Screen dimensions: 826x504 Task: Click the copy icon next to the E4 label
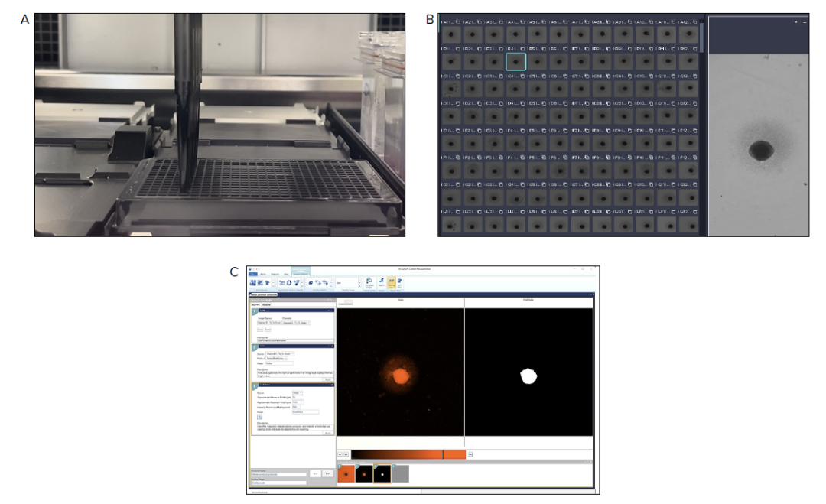[522, 131]
